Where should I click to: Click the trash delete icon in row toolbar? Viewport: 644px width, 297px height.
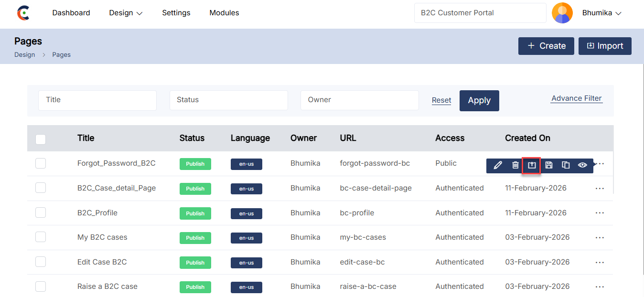(x=515, y=165)
